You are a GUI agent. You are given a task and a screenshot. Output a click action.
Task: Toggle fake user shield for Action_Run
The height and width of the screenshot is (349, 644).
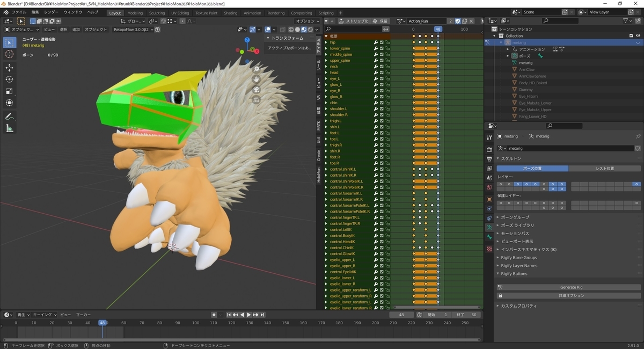click(x=458, y=21)
